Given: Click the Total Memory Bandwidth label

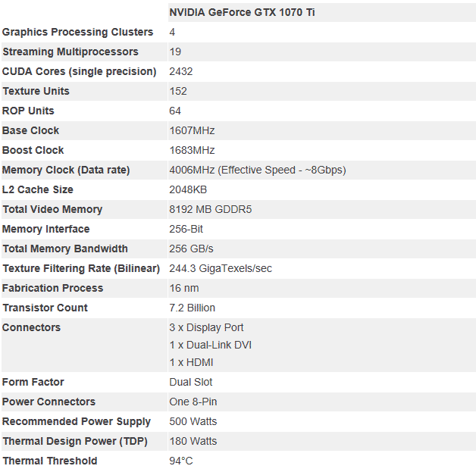Looking at the screenshot, I should (x=65, y=249).
